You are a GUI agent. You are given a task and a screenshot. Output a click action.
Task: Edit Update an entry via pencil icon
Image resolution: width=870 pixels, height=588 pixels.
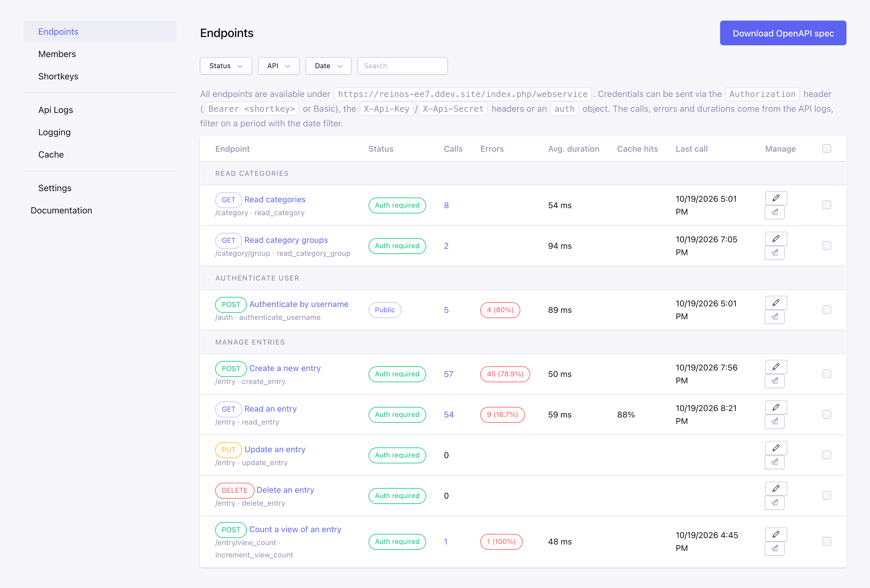(x=776, y=448)
